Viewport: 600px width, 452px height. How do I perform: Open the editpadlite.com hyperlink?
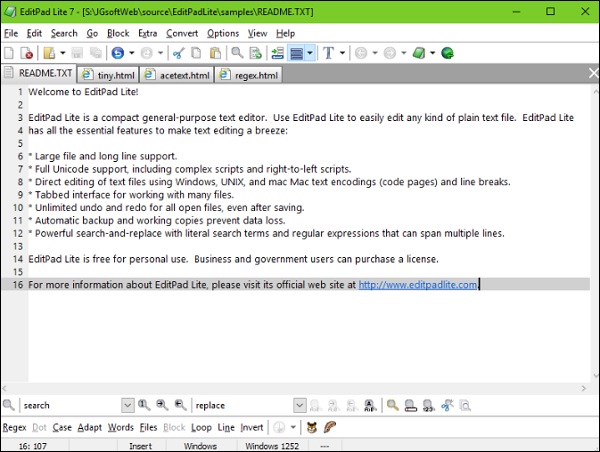[x=419, y=285]
